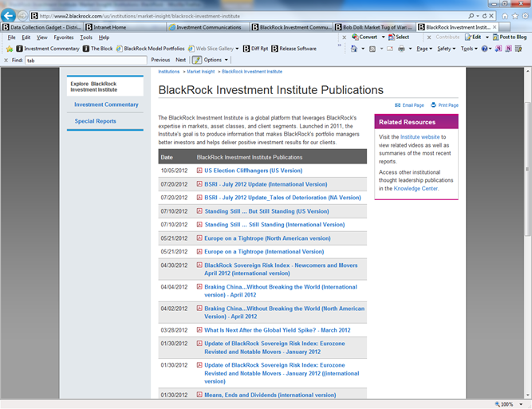Open the Diff Rpt favorites shortcut
Screen dimensions: 532x409
coord(255,49)
